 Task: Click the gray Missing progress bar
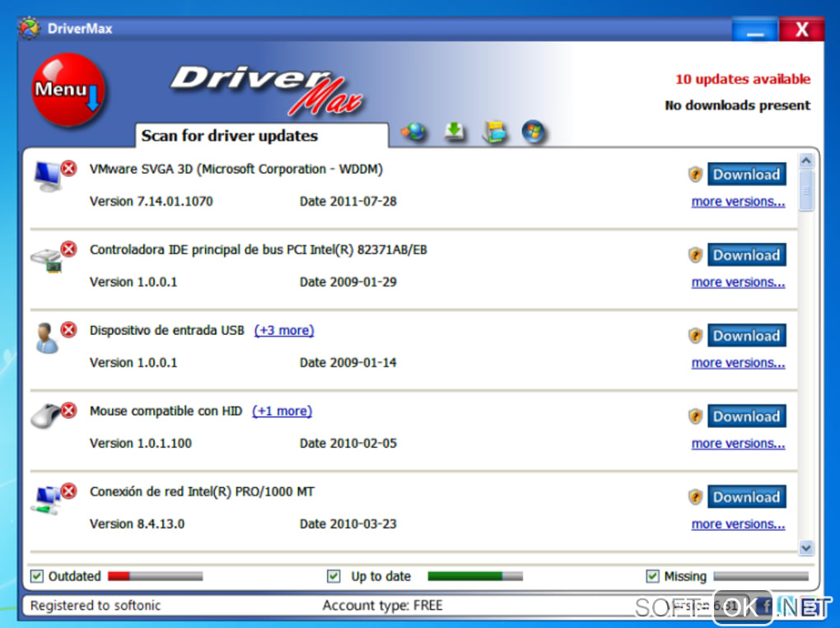tap(761, 576)
